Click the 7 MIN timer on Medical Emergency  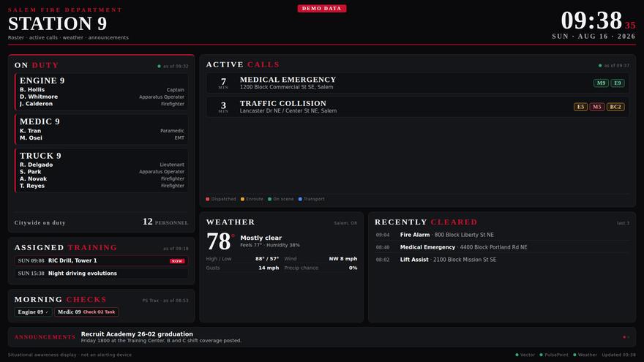coord(223,83)
